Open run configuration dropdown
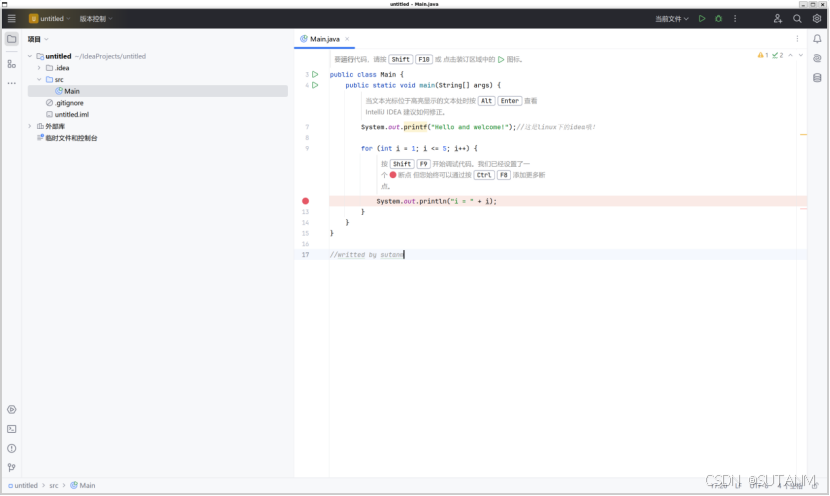Screen dimensions: 830x496 672,19
